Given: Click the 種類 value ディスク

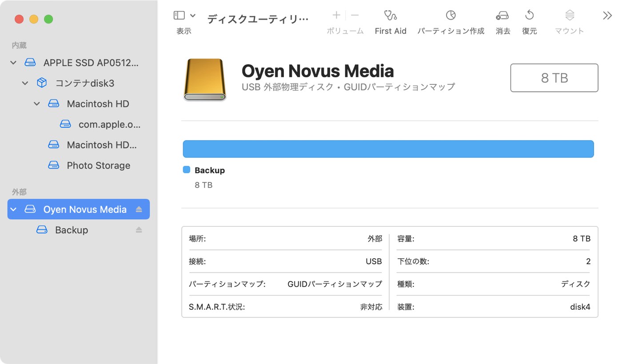Looking at the screenshot, I should [x=576, y=284].
